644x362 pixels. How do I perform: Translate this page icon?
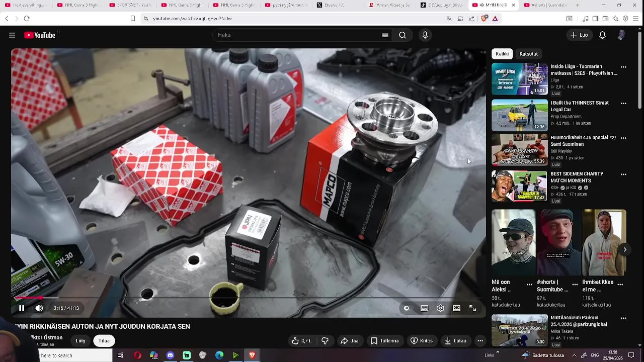pos(449,19)
